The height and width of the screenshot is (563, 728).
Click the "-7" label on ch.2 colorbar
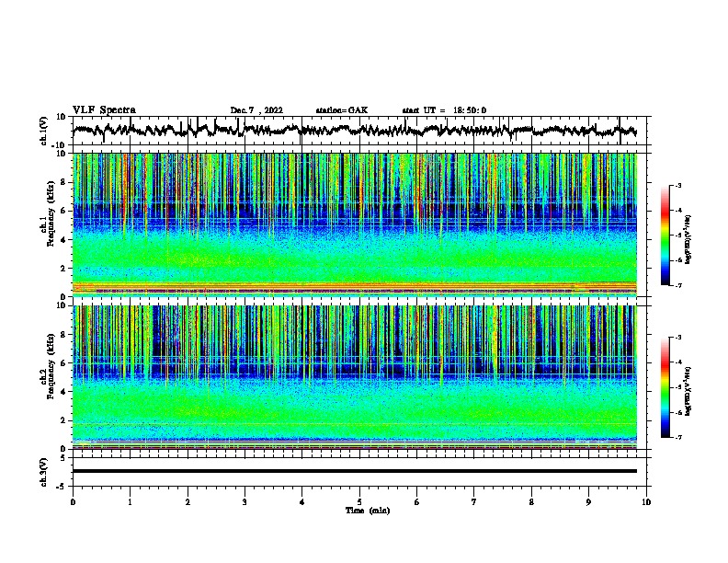(x=677, y=437)
